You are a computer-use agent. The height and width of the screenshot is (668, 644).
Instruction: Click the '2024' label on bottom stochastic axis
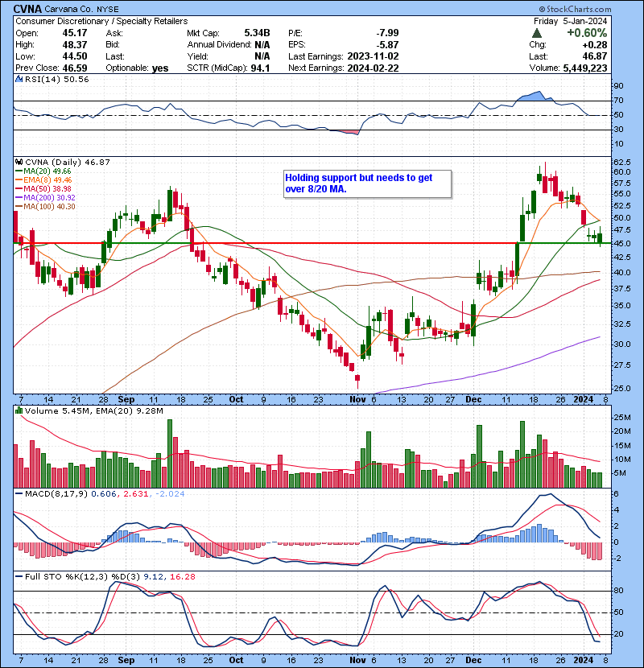click(584, 660)
